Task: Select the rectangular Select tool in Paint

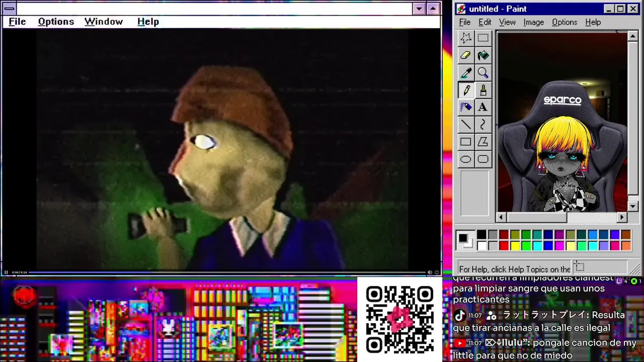Action: click(483, 38)
